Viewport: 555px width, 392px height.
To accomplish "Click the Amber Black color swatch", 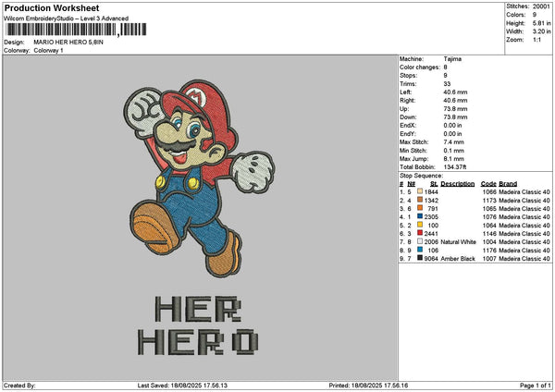I will (x=420, y=258).
